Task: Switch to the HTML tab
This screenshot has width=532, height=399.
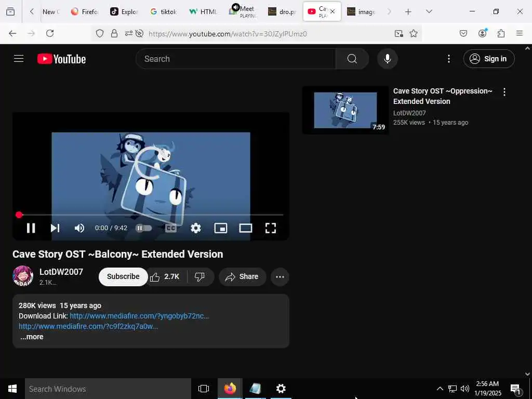Action: [203, 11]
